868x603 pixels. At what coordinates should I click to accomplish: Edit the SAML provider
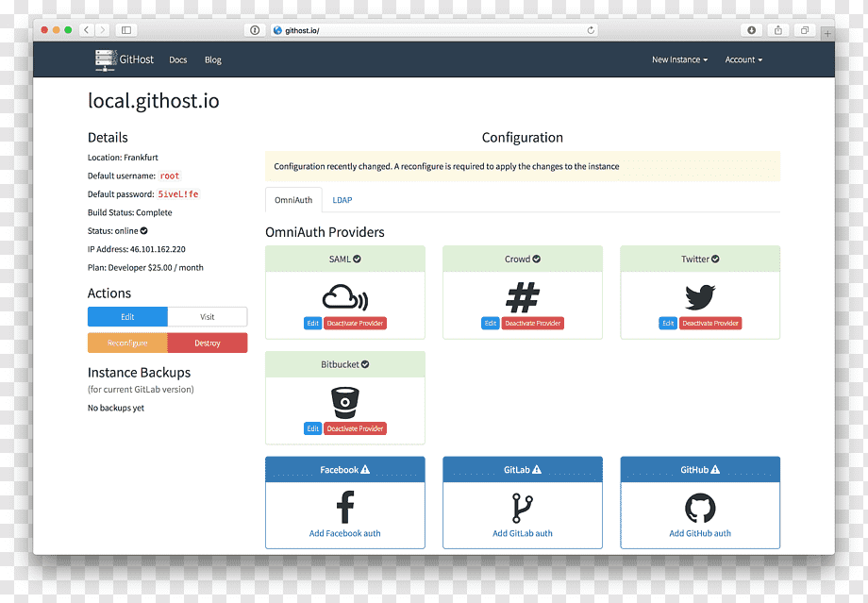(x=313, y=324)
